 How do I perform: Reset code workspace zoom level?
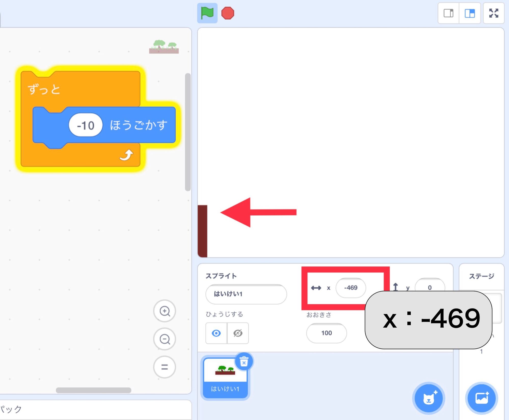[165, 367]
